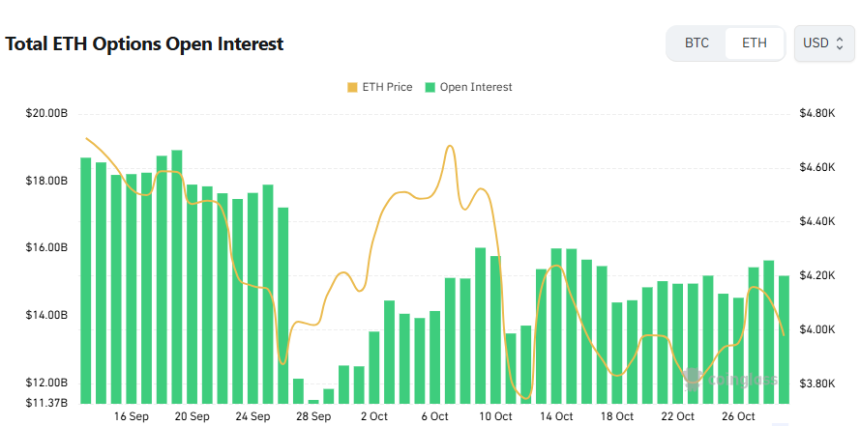The image size is (860, 426).
Task: Toggle ETH Price legend series
Action: point(379,87)
